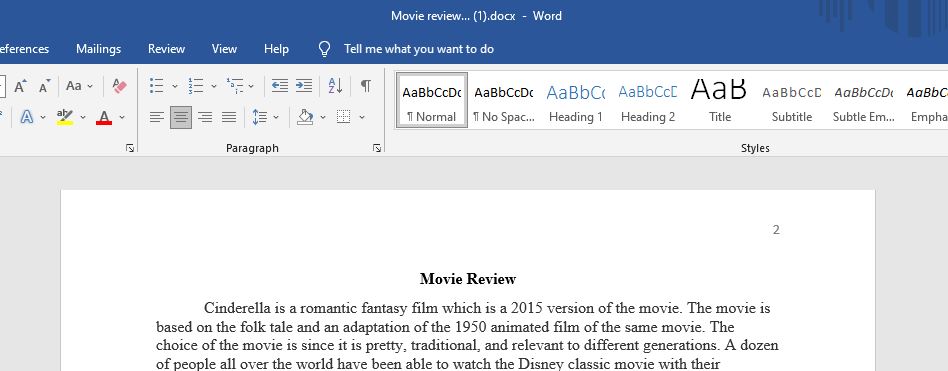Click the word Cinderella in document
This screenshot has height=371, width=948.
(237, 308)
